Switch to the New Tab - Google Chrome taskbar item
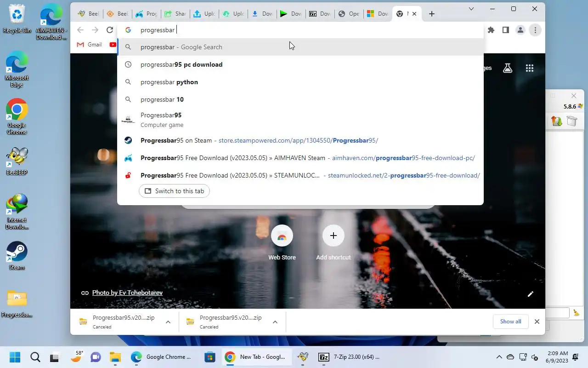This screenshot has width=588, height=368. 256,357
